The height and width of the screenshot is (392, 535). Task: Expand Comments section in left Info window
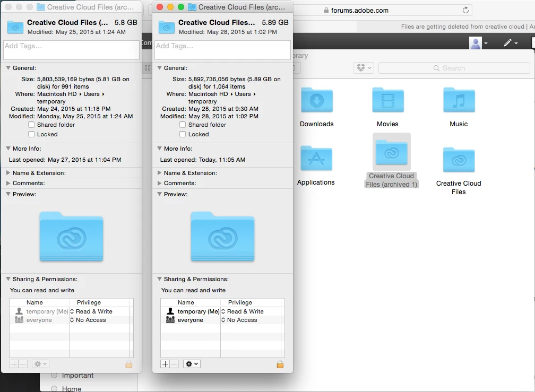click(x=8, y=183)
